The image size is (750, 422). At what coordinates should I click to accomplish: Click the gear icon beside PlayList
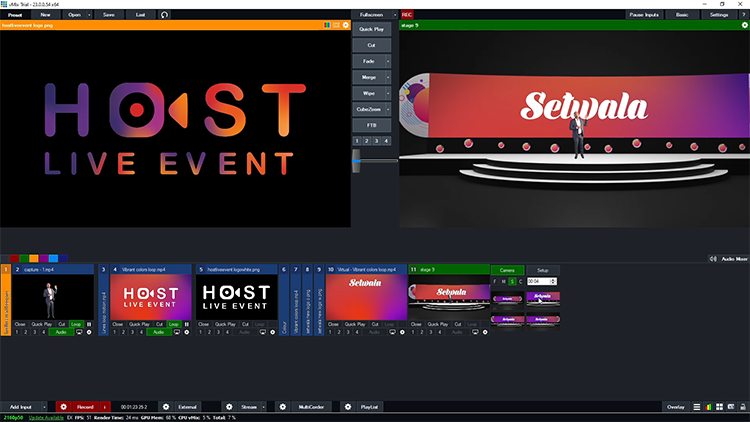(347, 407)
